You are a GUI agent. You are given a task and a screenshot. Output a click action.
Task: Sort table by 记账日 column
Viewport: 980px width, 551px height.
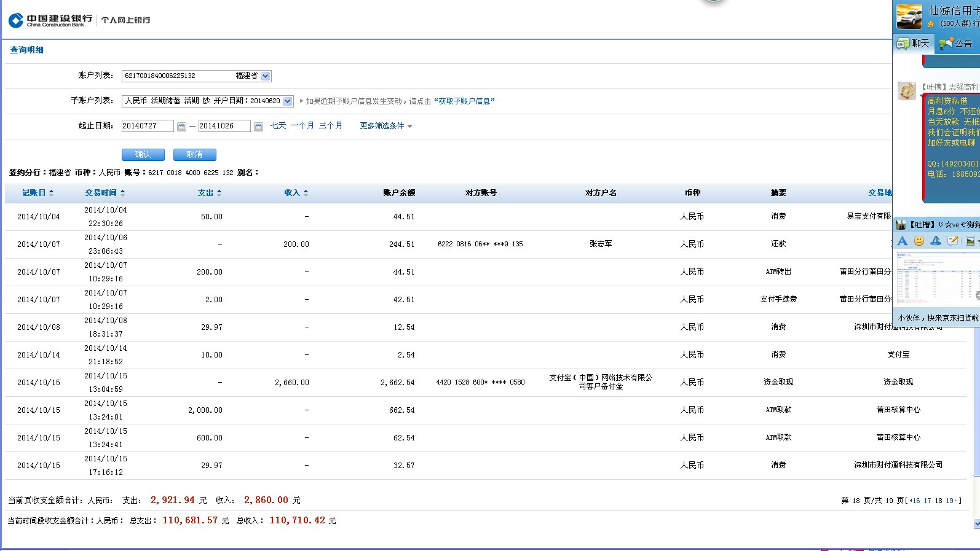click(38, 193)
